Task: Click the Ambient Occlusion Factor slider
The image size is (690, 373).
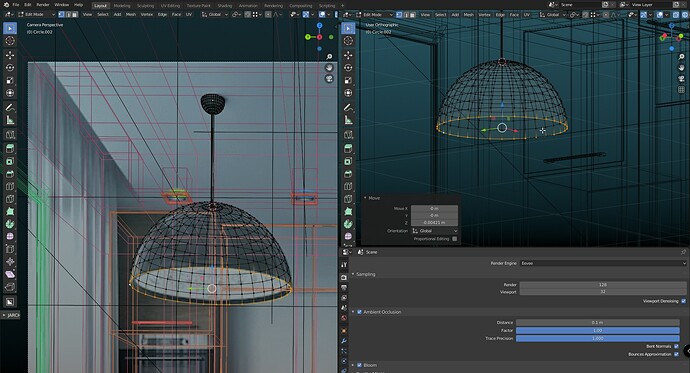Action: pyautogui.click(x=598, y=330)
